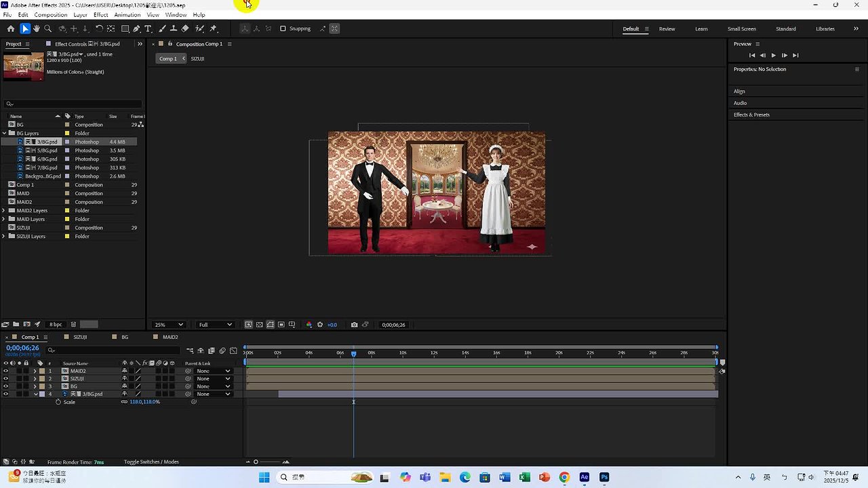Select the Zoom tool in toolbar
The width and height of the screenshot is (868, 488).
pos(48,28)
